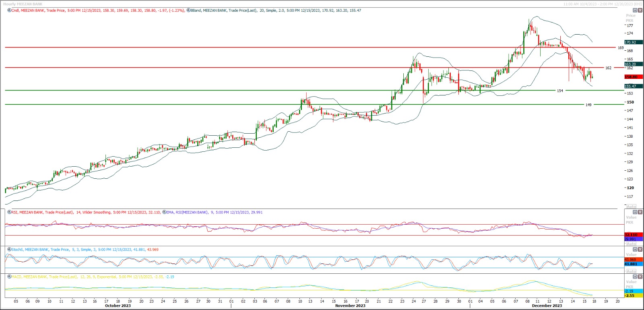This screenshot has width=644, height=310.
Task: Select the MACD Exponential legend text
Action: pos(93,277)
